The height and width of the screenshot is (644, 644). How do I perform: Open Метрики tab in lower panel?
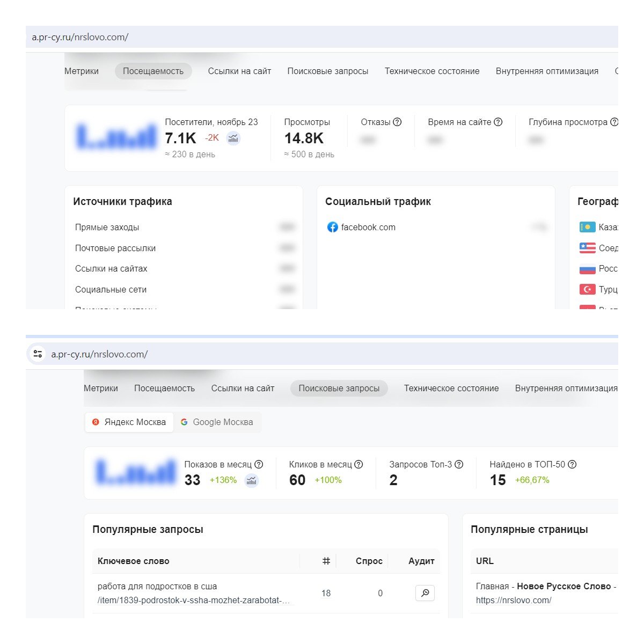tap(101, 388)
